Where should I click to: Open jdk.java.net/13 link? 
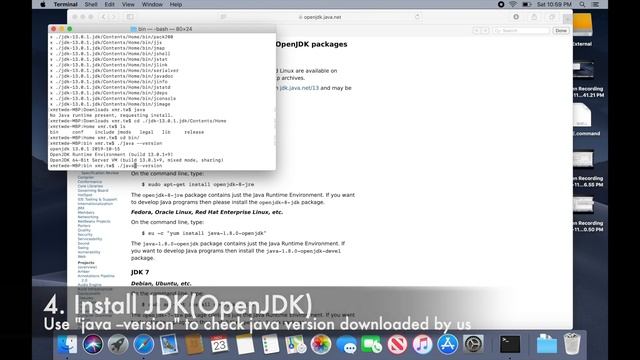pos(299,88)
